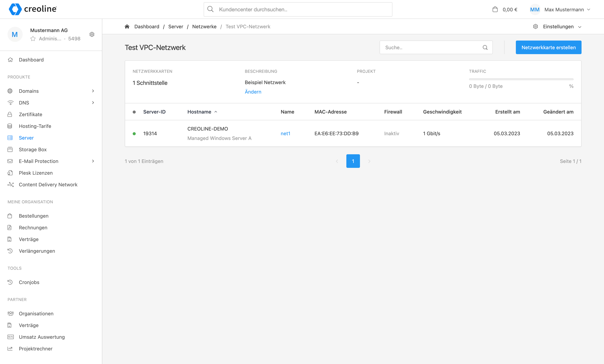
Task: Click the MM user avatar
Action: click(535, 9)
